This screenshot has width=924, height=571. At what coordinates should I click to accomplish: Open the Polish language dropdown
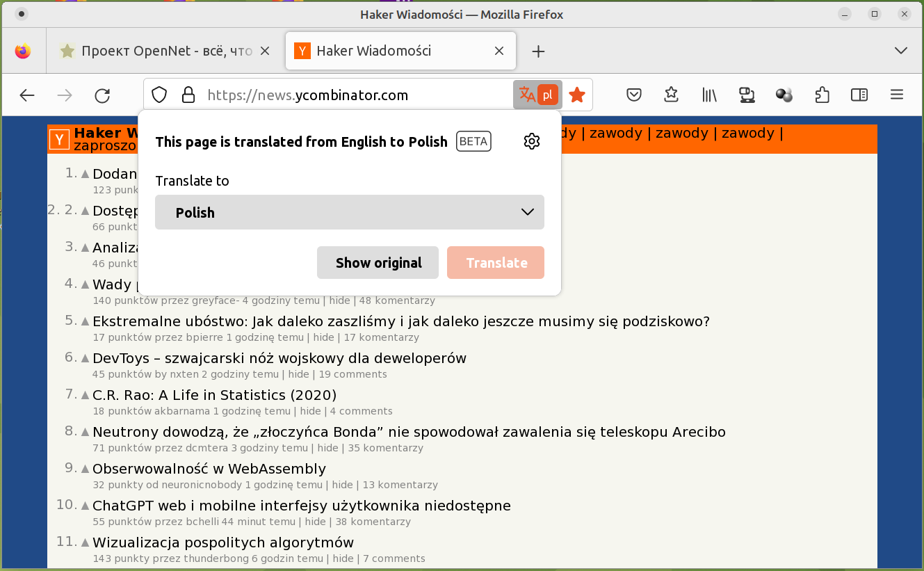point(349,212)
